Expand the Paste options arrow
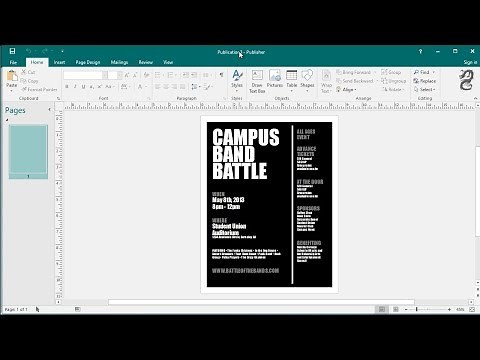The image size is (480, 360). [x=12, y=91]
